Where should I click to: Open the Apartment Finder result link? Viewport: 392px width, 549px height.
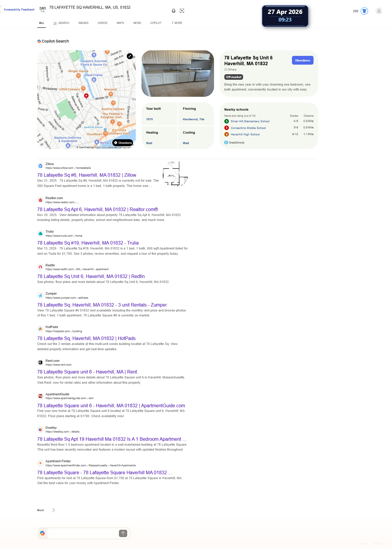coord(104,473)
